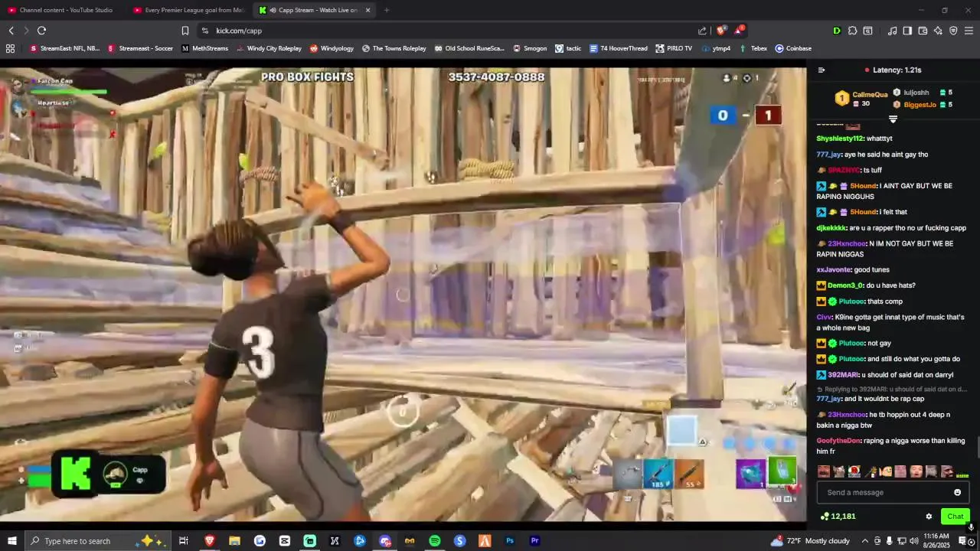The height and width of the screenshot is (551, 980).
Task: Click the 12,181 channel points counter
Action: (x=838, y=517)
